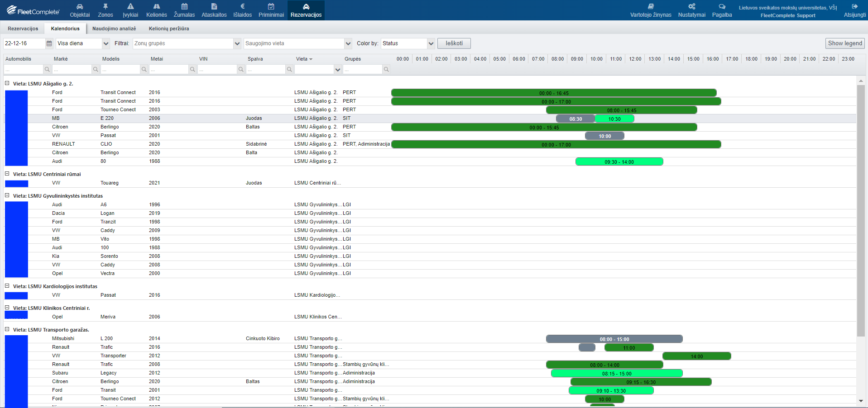The width and height of the screenshot is (868, 408).
Task: Collapse the LSMU Klinikos Centriniai r. group
Action: pos(7,308)
